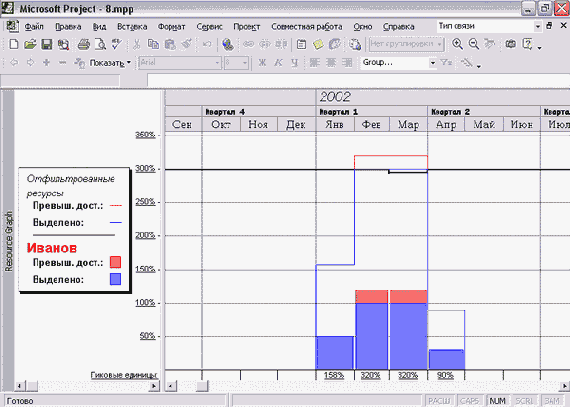Open a file with folder icon
Image resolution: width=570 pixels, height=407 pixels.
pos(30,44)
